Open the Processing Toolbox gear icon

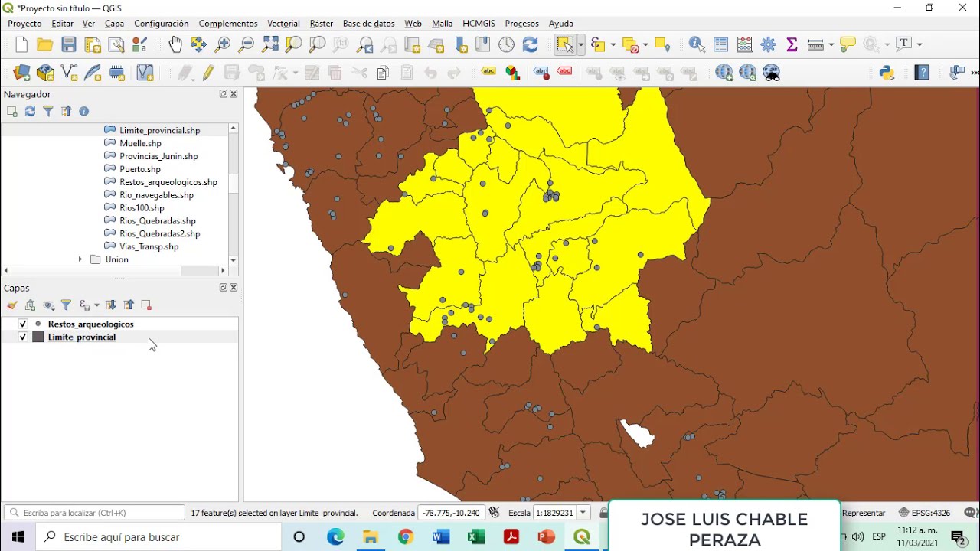click(769, 45)
